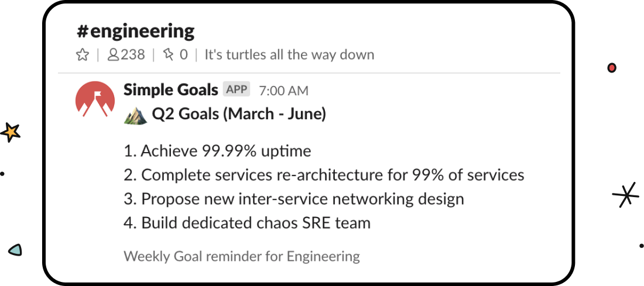This screenshot has width=644, height=286.
Task: Click the yellow star doodle decoration
Action: tap(11, 133)
